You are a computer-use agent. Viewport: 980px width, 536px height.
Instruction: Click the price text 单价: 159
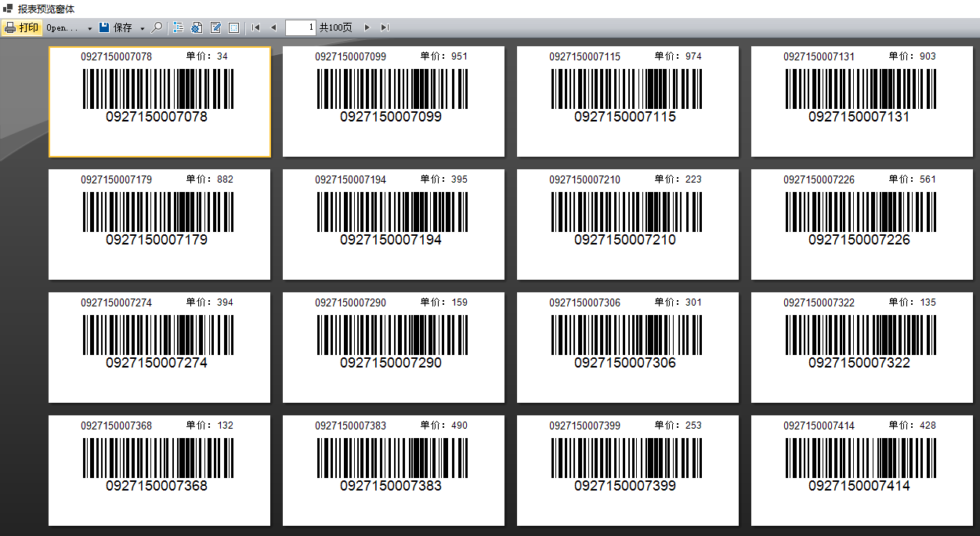click(443, 302)
